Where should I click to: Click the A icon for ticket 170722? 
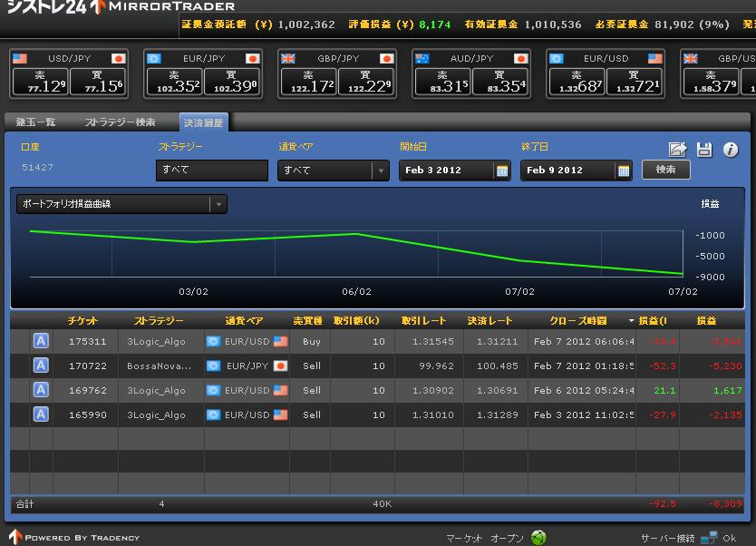[x=41, y=366]
